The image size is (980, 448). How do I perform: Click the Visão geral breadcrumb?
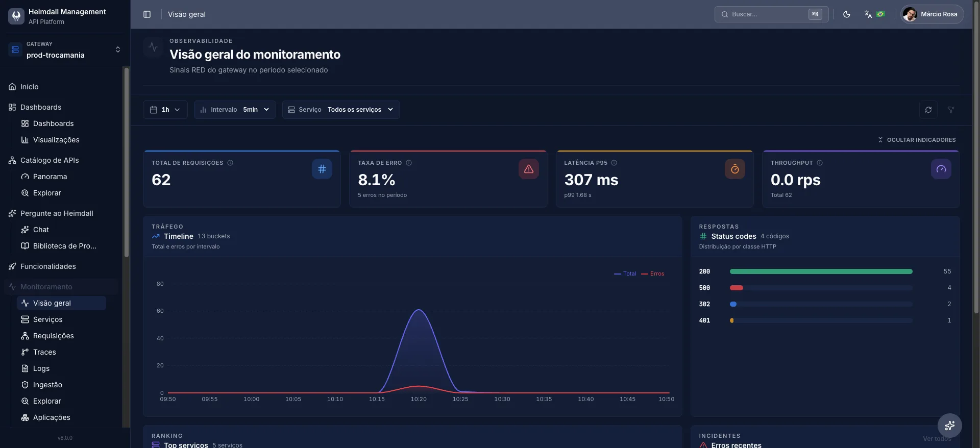click(x=187, y=14)
